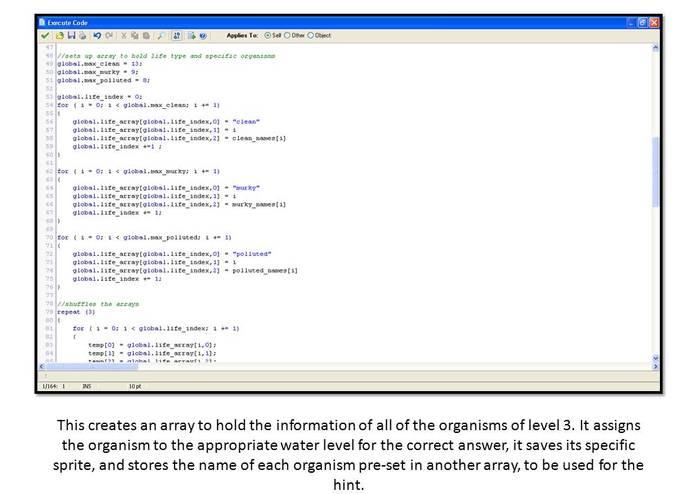Click the line 'temp[0] = global.life_array[i,0];'
This screenshot has width=695, height=494.
(152, 345)
